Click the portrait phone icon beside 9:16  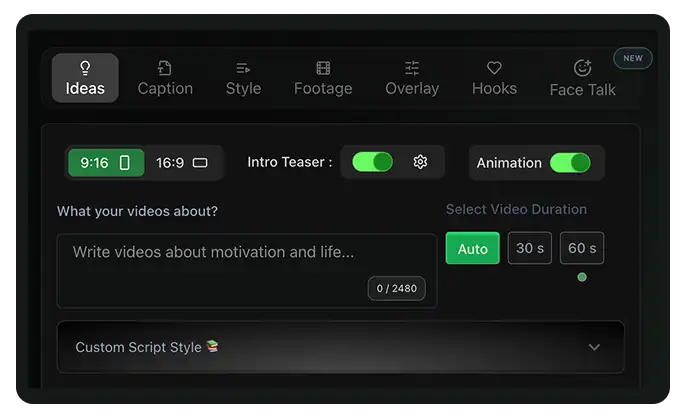tap(125, 163)
